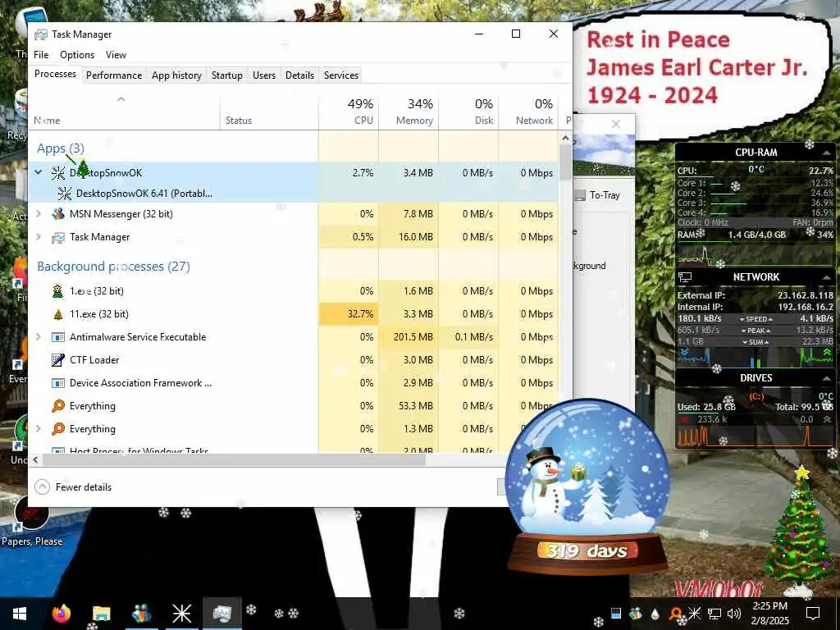Viewport: 840px width, 630px height.
Task: Click the Device Association Framework icon
Action: coord(58,383)
